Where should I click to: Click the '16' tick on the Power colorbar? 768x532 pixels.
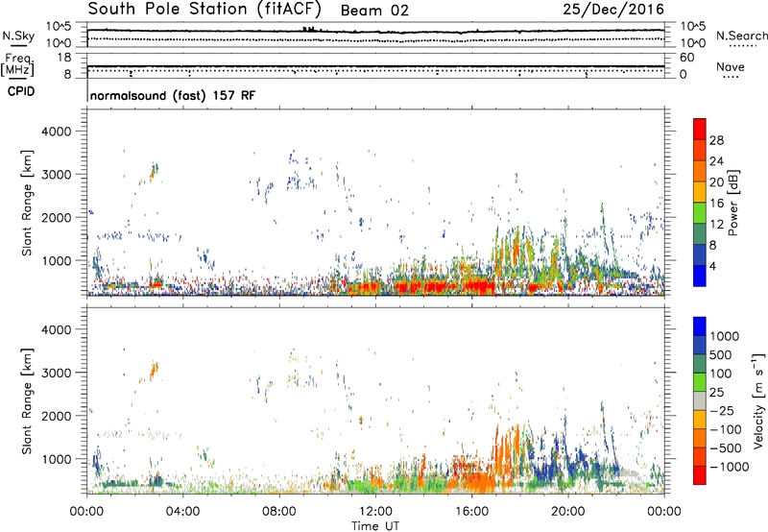point(716,204)
